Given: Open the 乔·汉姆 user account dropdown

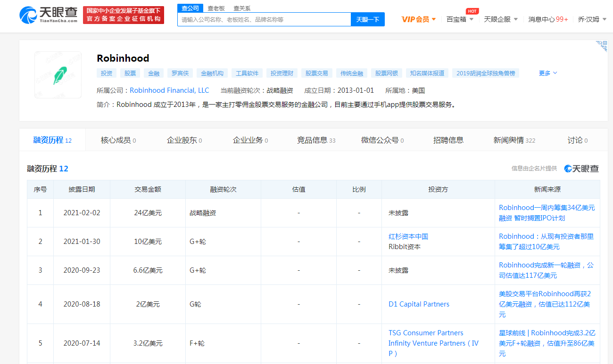Looking at the screenshot, I should (592, 19).
